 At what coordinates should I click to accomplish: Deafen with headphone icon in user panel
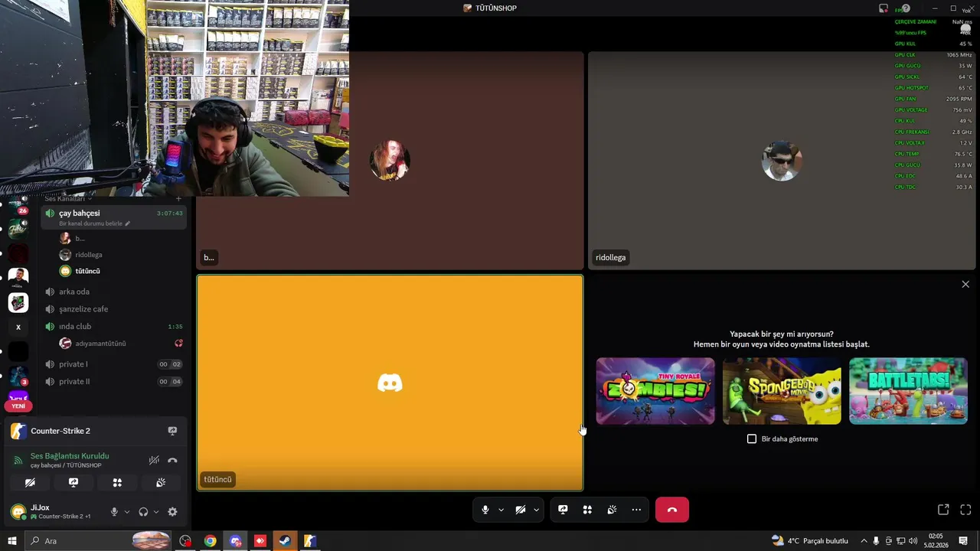[143, 512]
